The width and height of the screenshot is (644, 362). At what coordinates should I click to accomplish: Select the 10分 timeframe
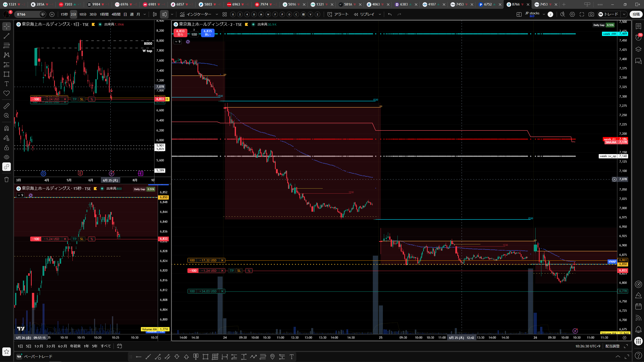click(x=83, y=14)
